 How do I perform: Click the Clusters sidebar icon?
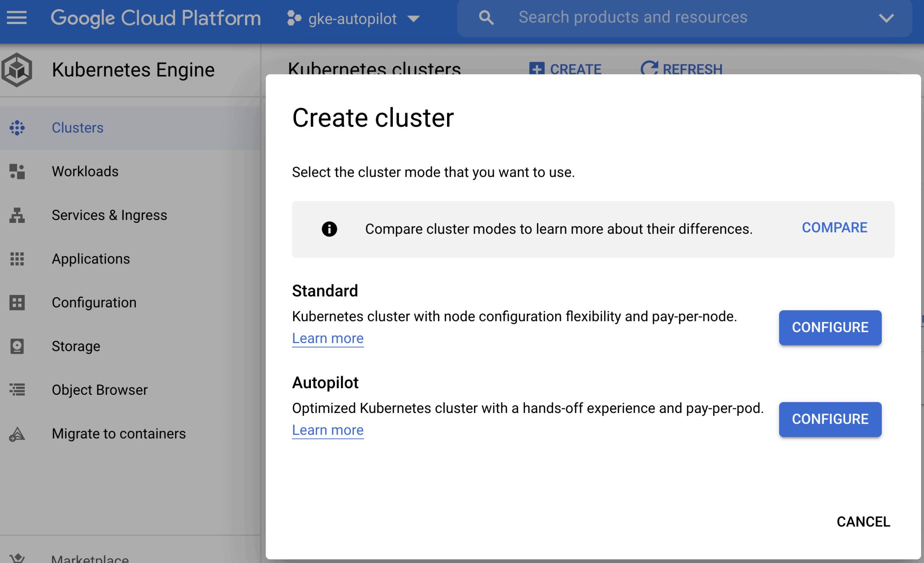[17, 128]
